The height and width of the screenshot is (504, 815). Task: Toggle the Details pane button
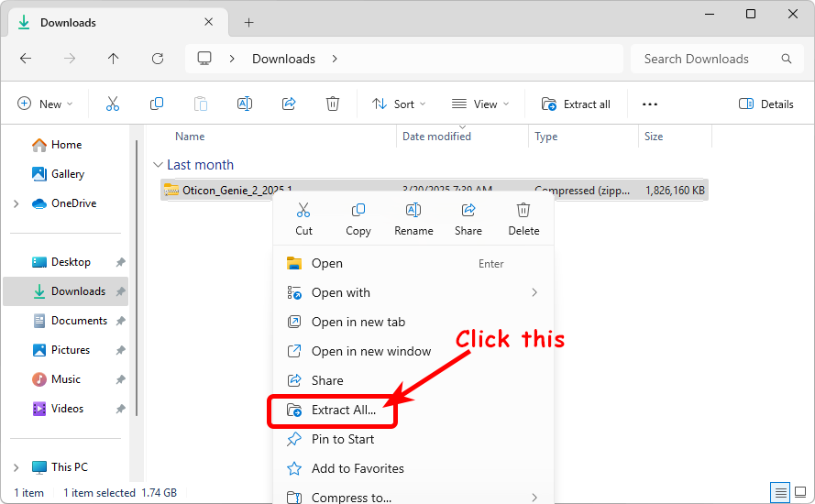point(766,104)
